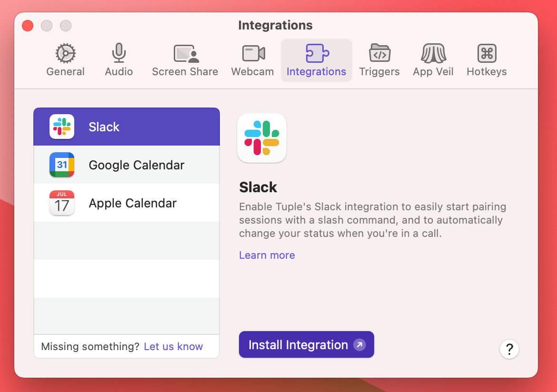Click the Slack heading in the details pane
557x392 pixels.
tap(258, 187)
